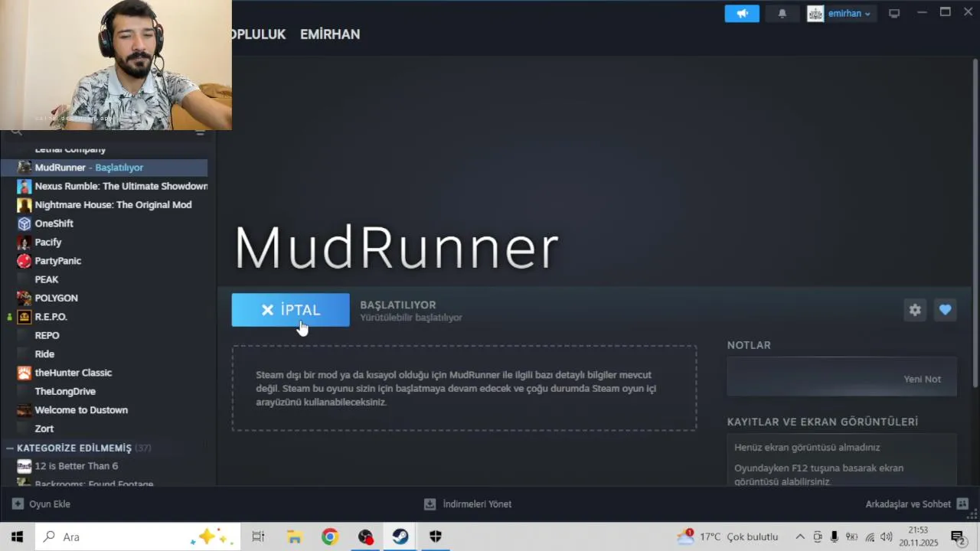The height and width of the screenshot is (551, 980).
Task: Click the Nexus Rumble game icon
Action: (x=24, y=186)
